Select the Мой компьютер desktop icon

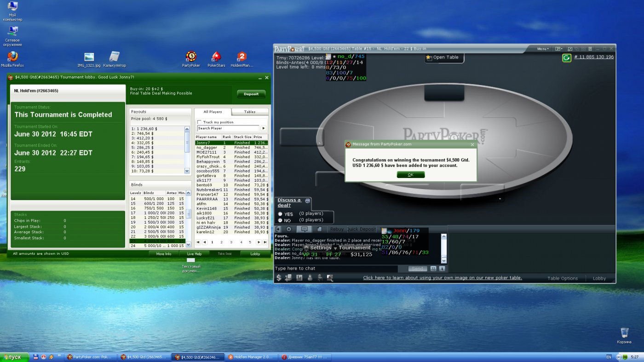click(12, 11)
